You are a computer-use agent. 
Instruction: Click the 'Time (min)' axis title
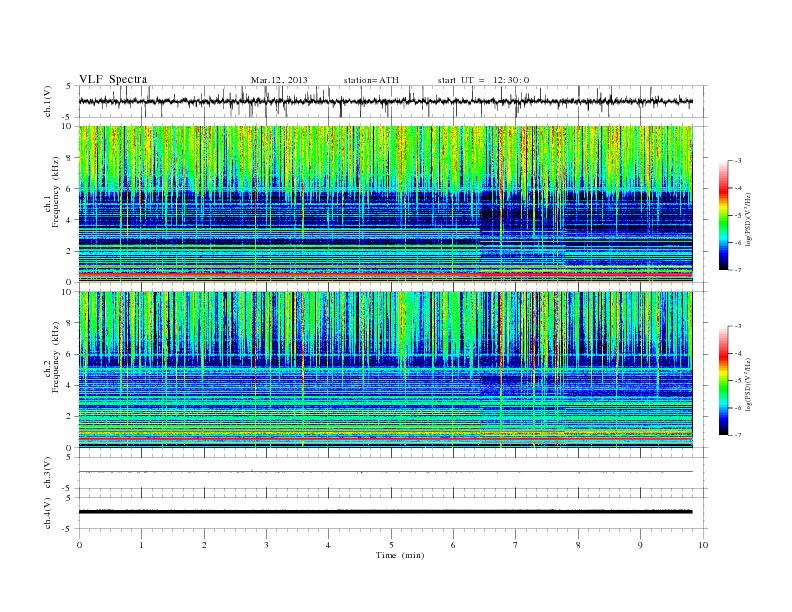[x=400, y=555]
